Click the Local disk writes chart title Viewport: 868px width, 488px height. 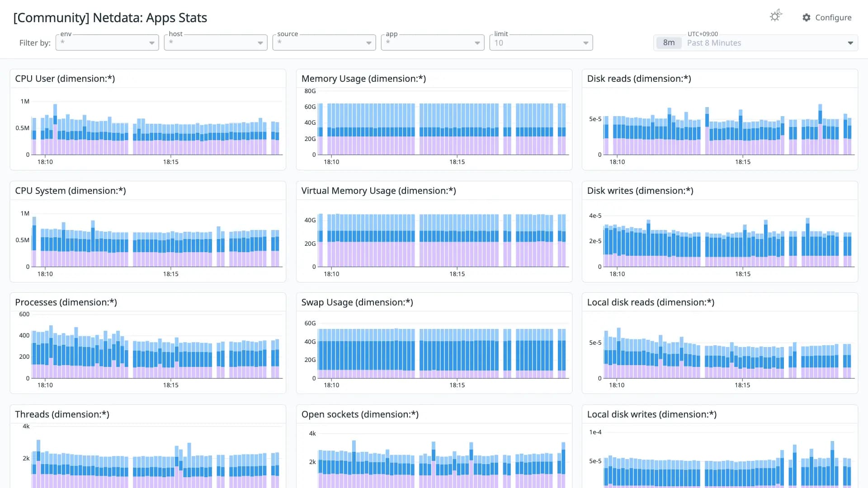(x=652, y=414)
